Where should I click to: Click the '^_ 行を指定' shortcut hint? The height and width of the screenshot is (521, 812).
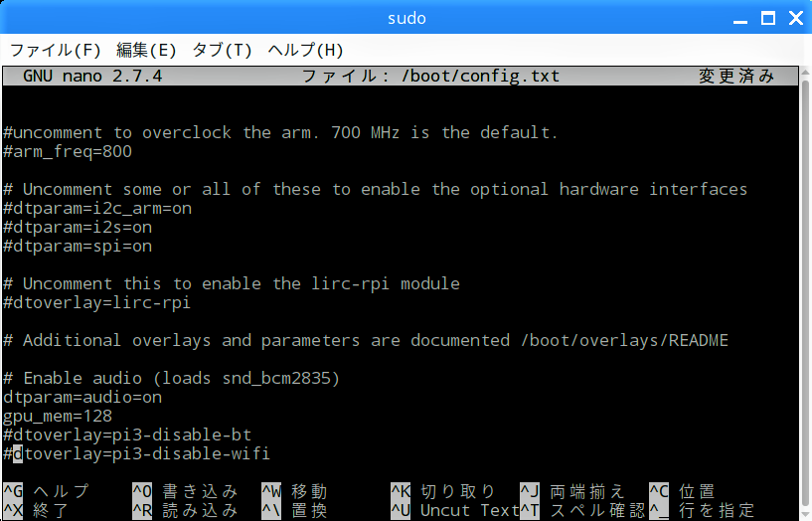[x=702, y=510]
